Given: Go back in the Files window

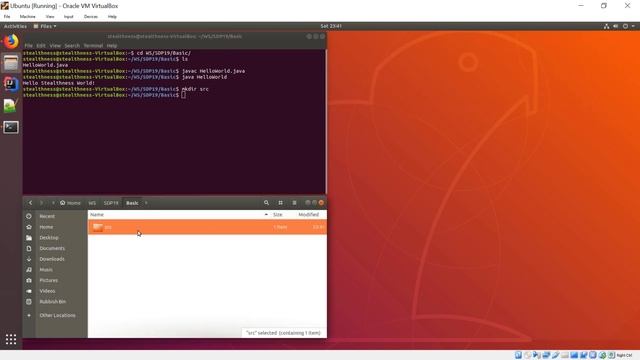Looking at the screenshot, I should pyautogui.click(x=30, y=202).
